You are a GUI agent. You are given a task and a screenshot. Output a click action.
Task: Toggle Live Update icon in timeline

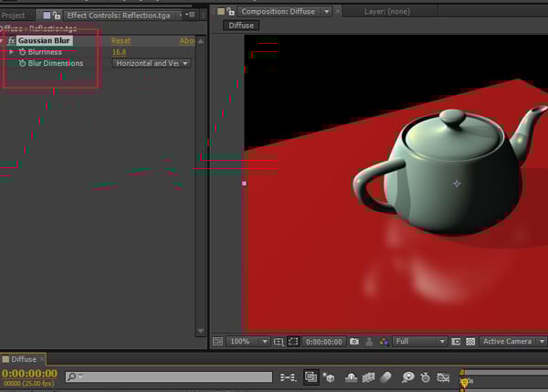311,377
